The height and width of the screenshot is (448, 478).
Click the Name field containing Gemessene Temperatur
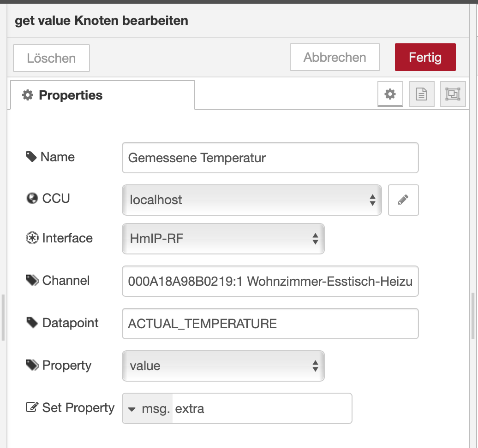(270, 158)
